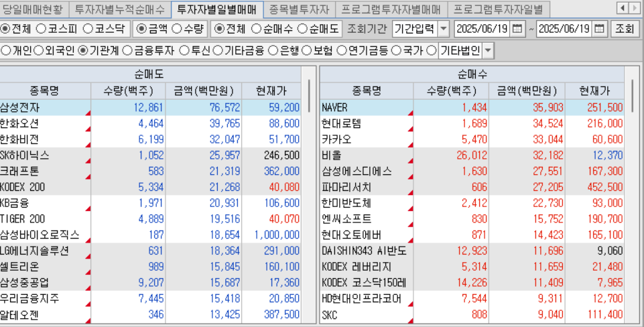Image resolution: width=644 pixels, height=327 pixels.
Task: Switch to 투자자별누적순매수 tab
Action: coord(119,8)
